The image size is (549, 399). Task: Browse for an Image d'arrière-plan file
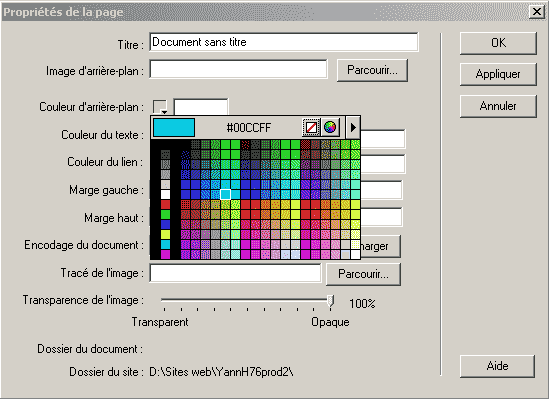372,70
